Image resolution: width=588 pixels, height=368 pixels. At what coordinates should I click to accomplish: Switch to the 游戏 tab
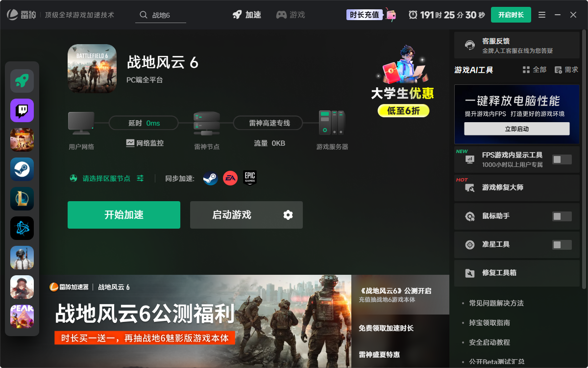291,15
